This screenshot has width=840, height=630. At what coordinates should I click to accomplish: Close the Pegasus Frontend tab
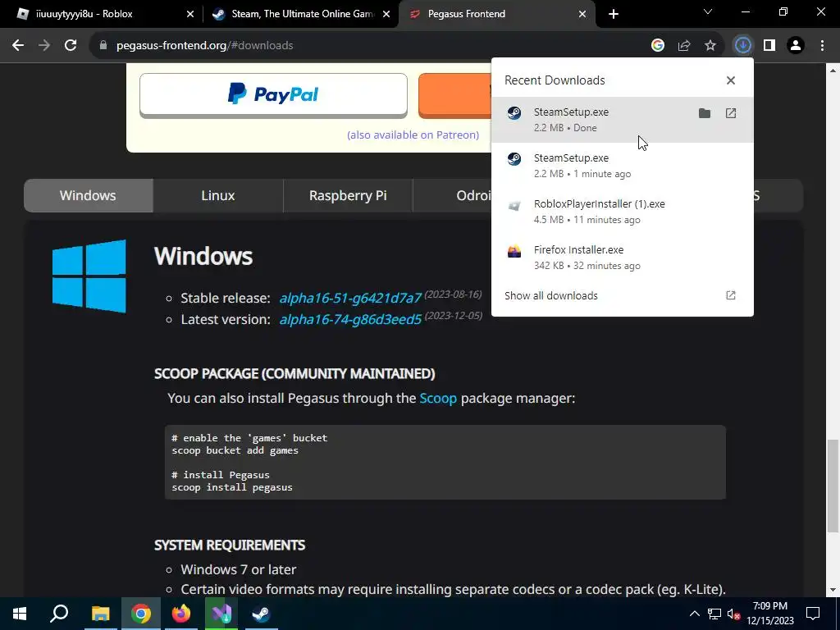pyautogui.click(x=582, y=14)
